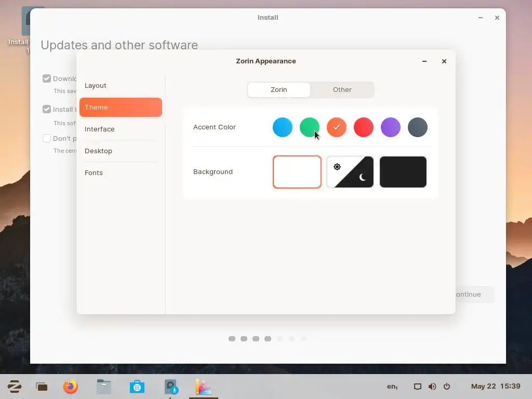Viewport: 532px width, 399px height.
Task: Minimize the Install window
Action: coord(481,18)
